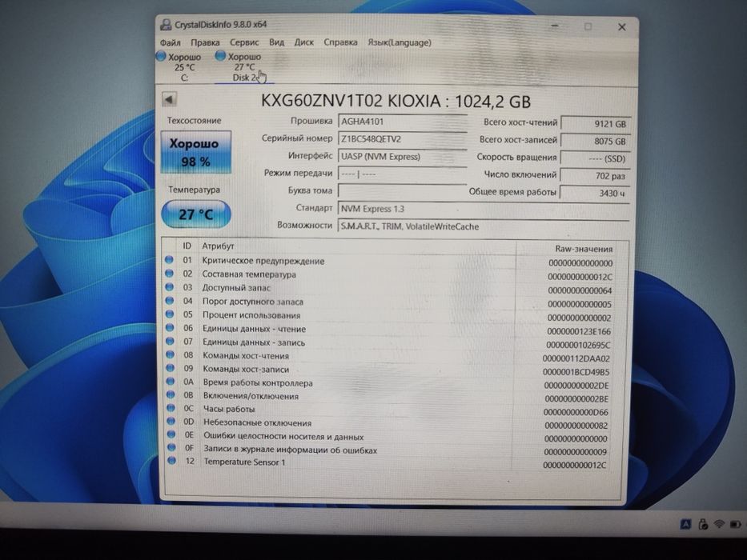The image size is (747, 560).
Task: Select the Доступный запас attribute text
Action: pos(236,288)
